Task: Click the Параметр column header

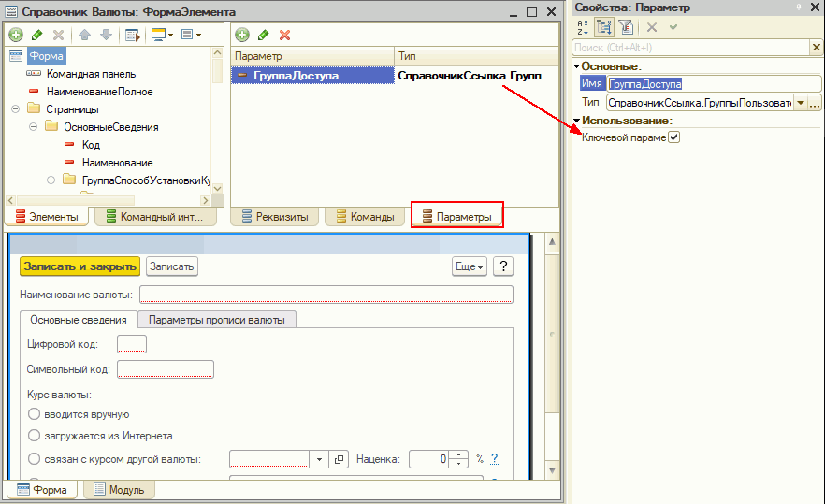Action: coord(312,56)
